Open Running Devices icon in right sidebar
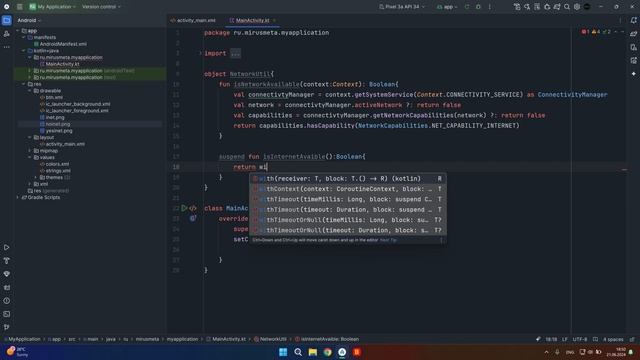640x360 pixels. (x=633, y=60)
